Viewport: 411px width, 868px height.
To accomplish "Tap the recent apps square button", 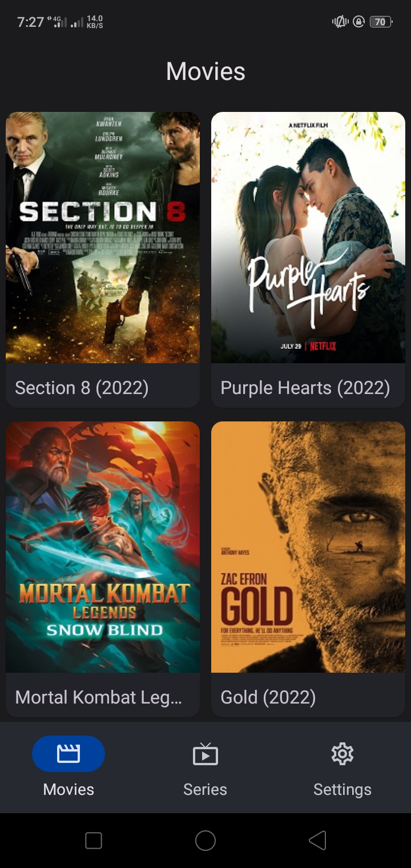I will coord(94,840).
